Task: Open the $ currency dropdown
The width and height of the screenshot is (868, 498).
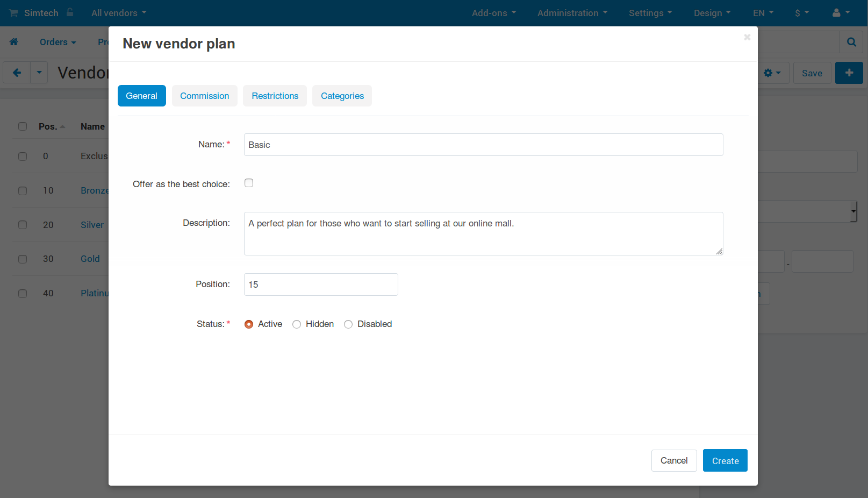Action: (x=802, y=13)
